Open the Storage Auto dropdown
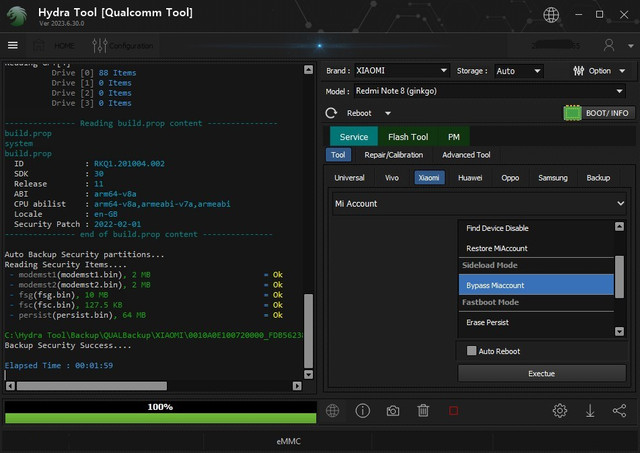Viewport: 640px width, 453px height. pyautogui.click(x=518, y=71)
